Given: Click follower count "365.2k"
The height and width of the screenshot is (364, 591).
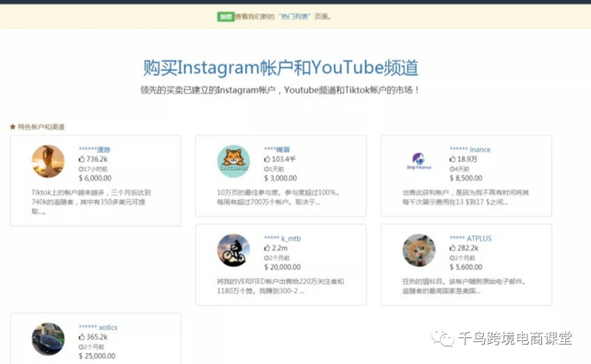Looking at the screenshot, I should 97,337.
